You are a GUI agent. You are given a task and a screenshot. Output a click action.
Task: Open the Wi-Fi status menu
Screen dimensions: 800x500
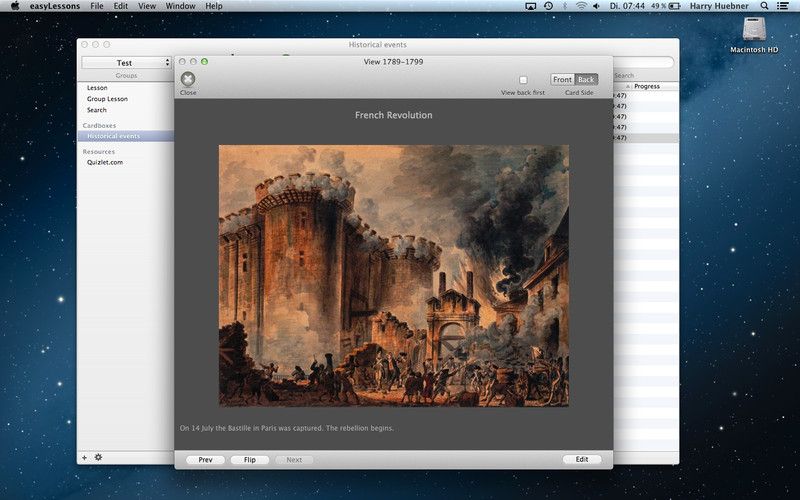click(581, 6)
